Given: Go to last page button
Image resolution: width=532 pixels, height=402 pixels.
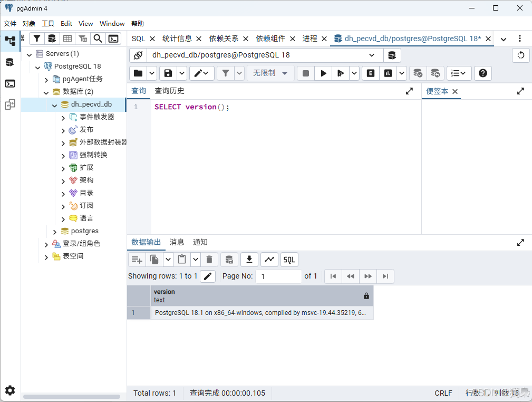Looking at the screenshot, I should pyautogui.click(x=385, y=276).
